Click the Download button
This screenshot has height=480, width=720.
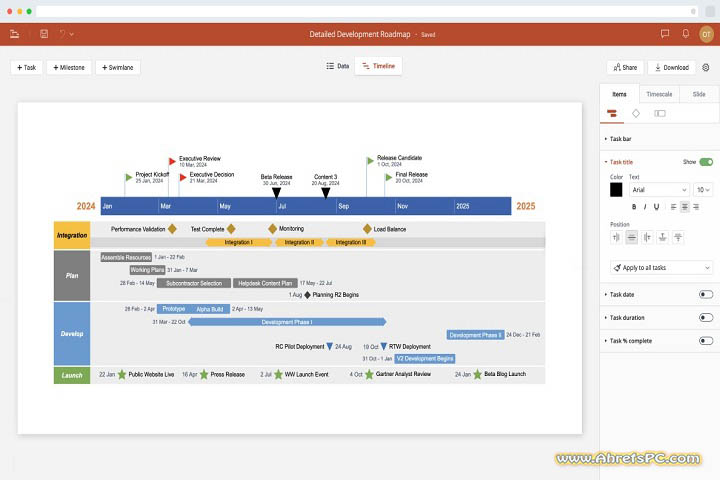tap(671, 68)
